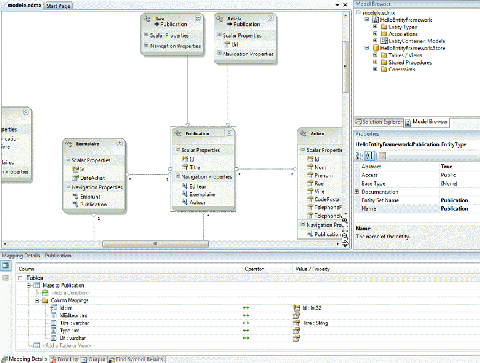Collapse the HelloEntityFramework tree node
Viewport: 480px width, 363px height.
pos(367,19)
